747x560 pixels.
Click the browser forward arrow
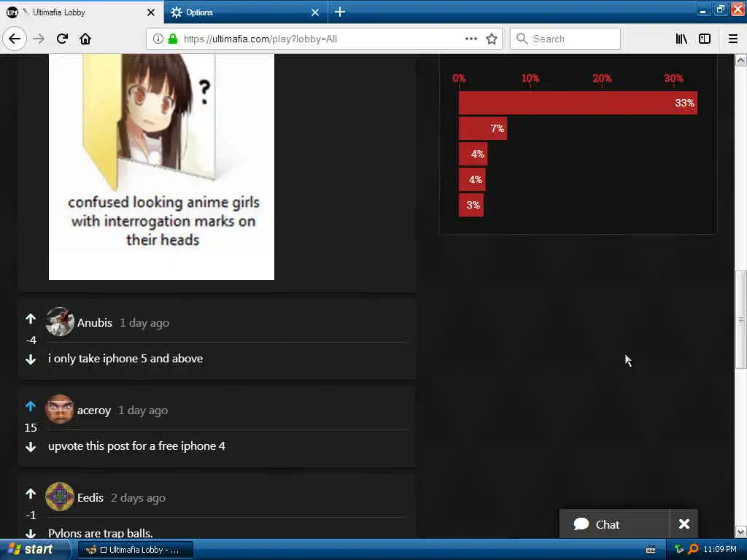click(39, 39)
